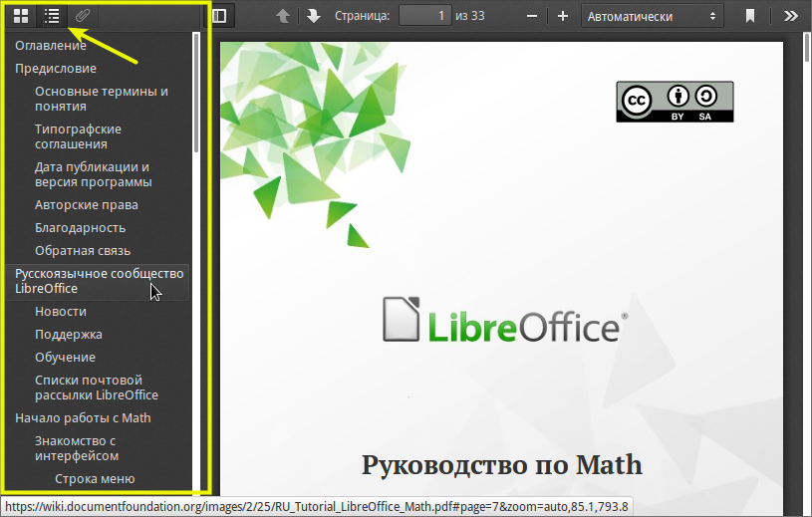Image resolution: width=812 pixels, height=517 pixels.
Task: Toggle the sidebar panel
Action: coord(219,16)
